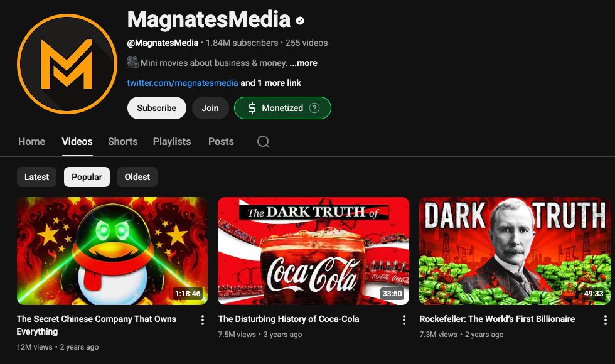This screenshot has width=615, height=364.
Task: Click the question mark icon in the Monetized badge
Action: tap(314, 108)
